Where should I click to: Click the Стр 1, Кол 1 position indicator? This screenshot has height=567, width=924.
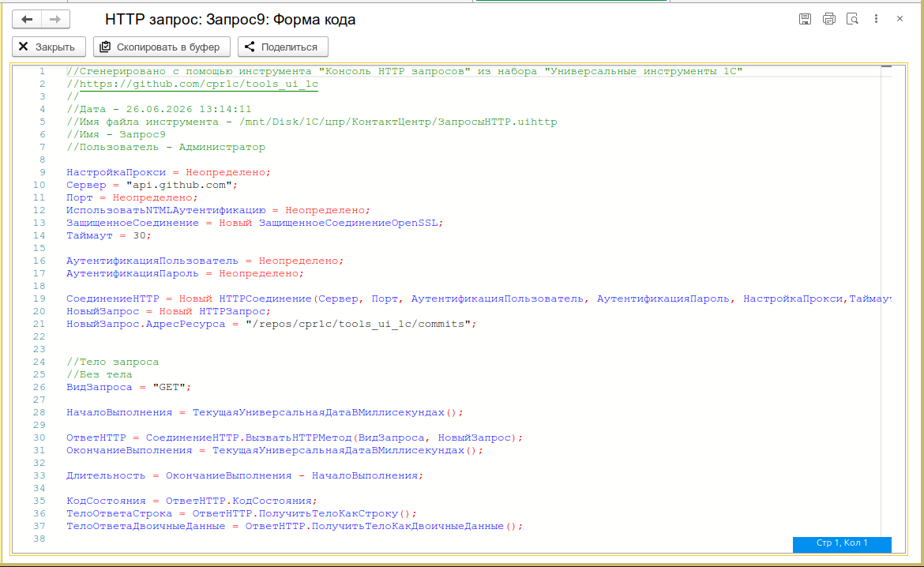point(842,543)
